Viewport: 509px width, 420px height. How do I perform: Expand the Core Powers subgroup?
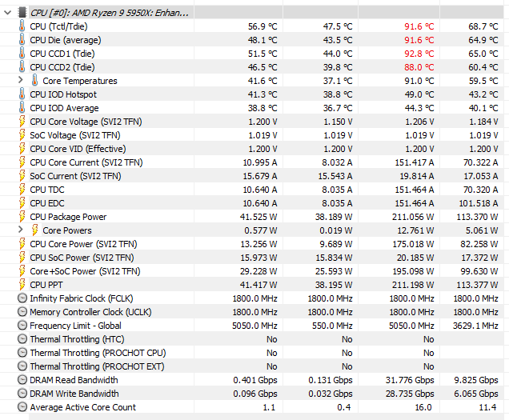click(x=21, y=230)
